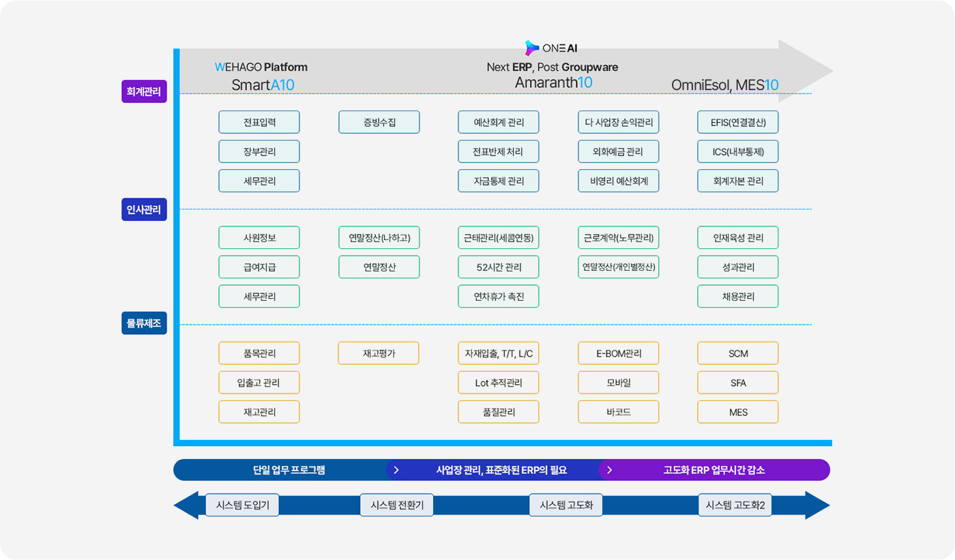Click the 바코드 box
Viewport: 955px width, 560px height.
(619, 411)
